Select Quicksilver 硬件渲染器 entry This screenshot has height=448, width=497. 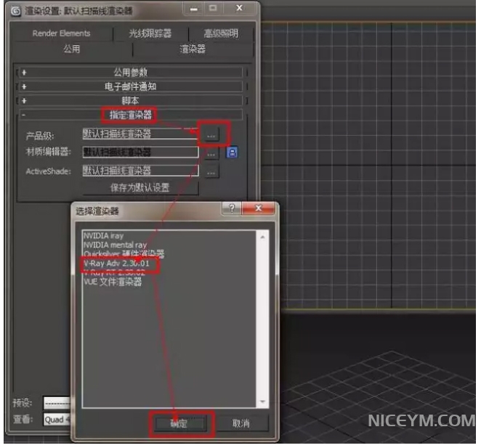(124, 254)
